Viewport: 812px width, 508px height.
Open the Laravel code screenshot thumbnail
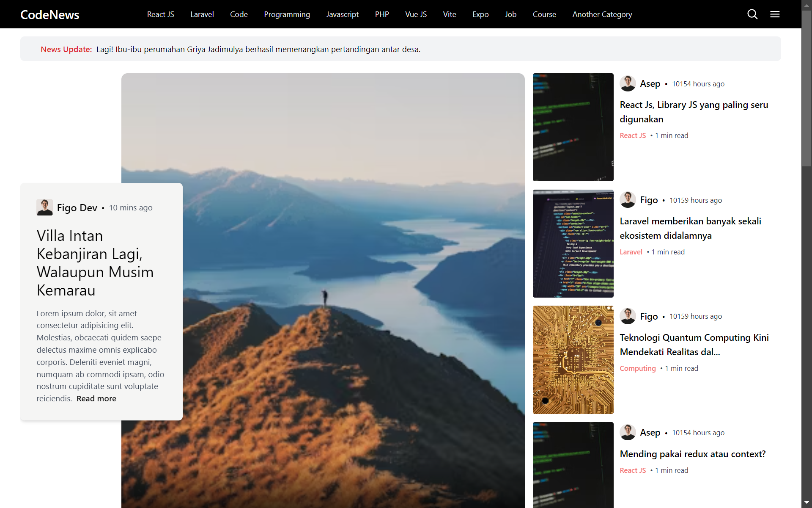[573, 243]
